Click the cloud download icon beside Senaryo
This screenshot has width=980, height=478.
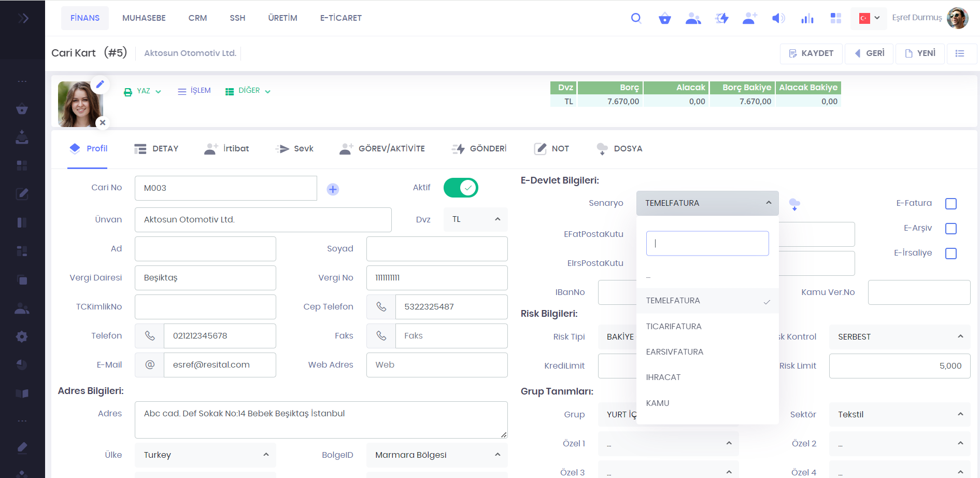[794, 204]
